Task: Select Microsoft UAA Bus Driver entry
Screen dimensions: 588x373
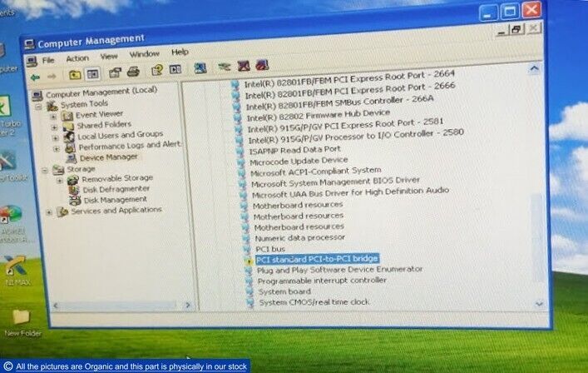Action: [351, 193]
